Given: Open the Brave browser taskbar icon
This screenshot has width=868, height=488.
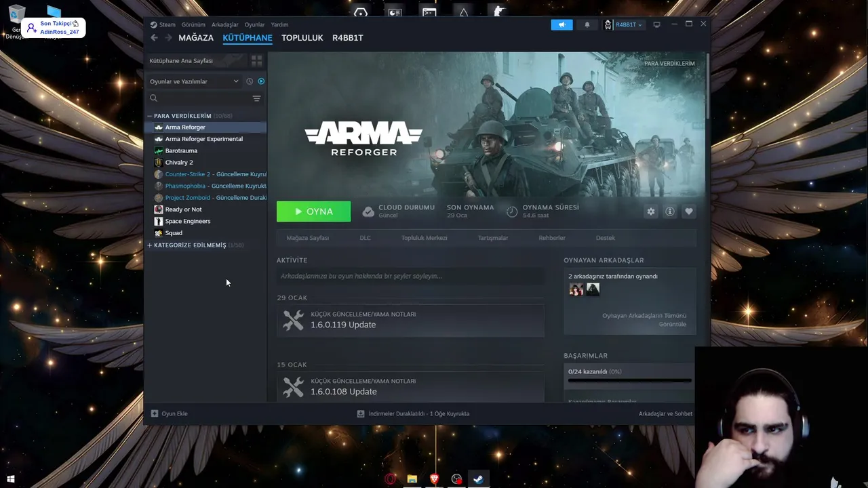Looking at the screenshot, I should click(434, 479).
